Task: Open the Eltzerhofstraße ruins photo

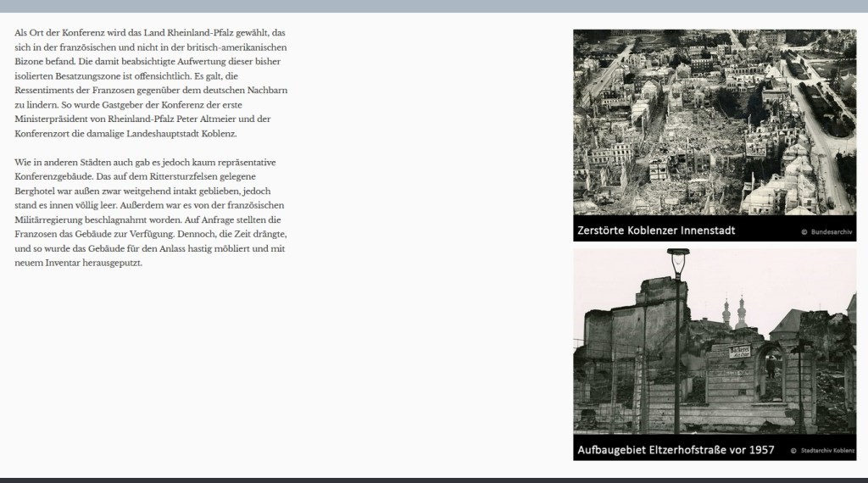Action: tap(714, 343)
